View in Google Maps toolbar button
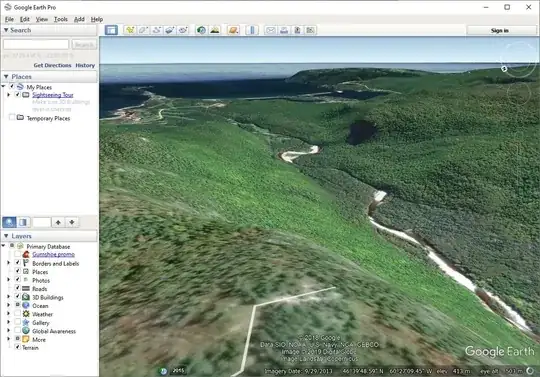 310,30
